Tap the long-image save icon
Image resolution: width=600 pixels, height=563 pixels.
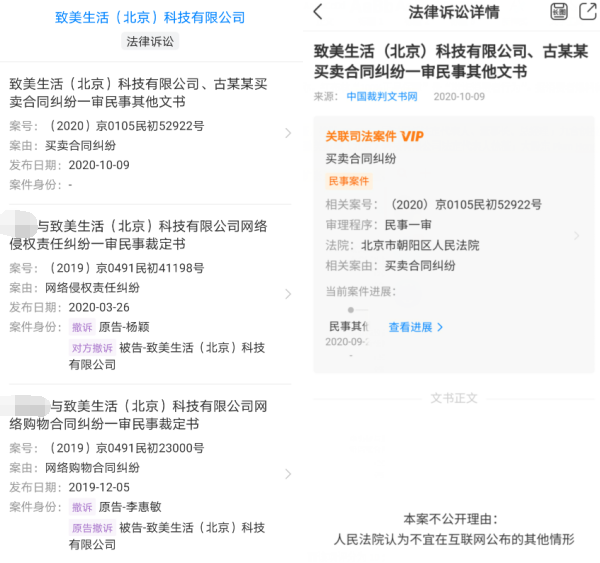(x=559, y=11)
